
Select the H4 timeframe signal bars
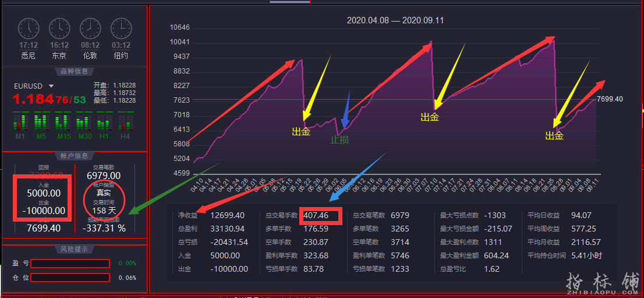[125, 121]
